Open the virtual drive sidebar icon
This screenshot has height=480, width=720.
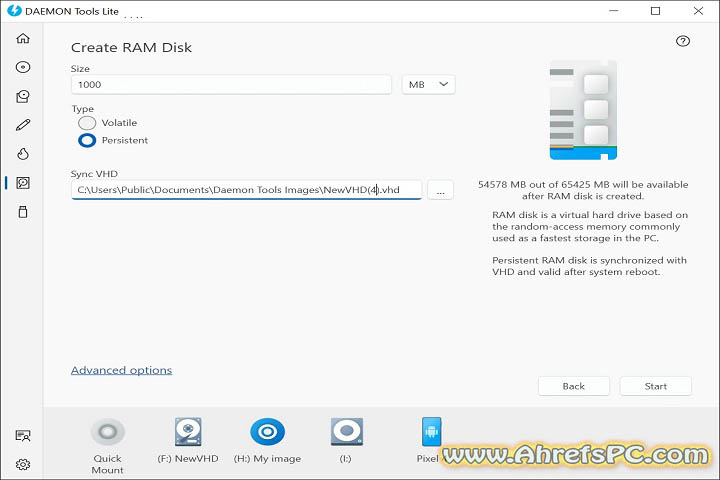click(23, 96)
